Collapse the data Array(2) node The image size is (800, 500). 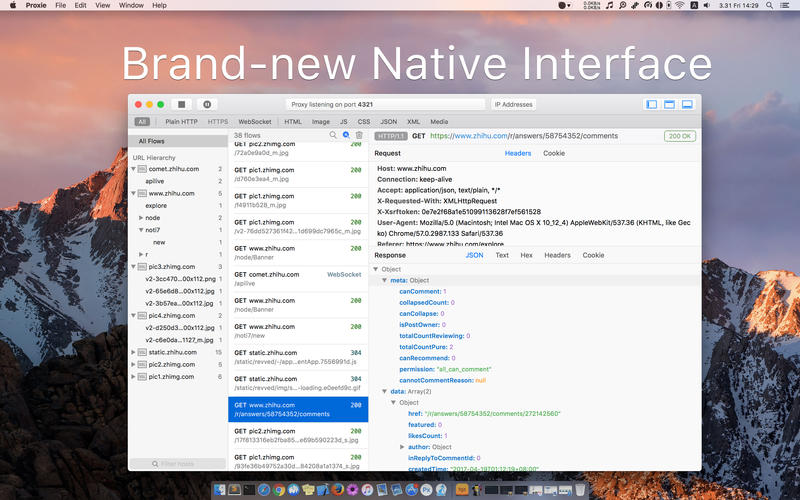point(385,391)
